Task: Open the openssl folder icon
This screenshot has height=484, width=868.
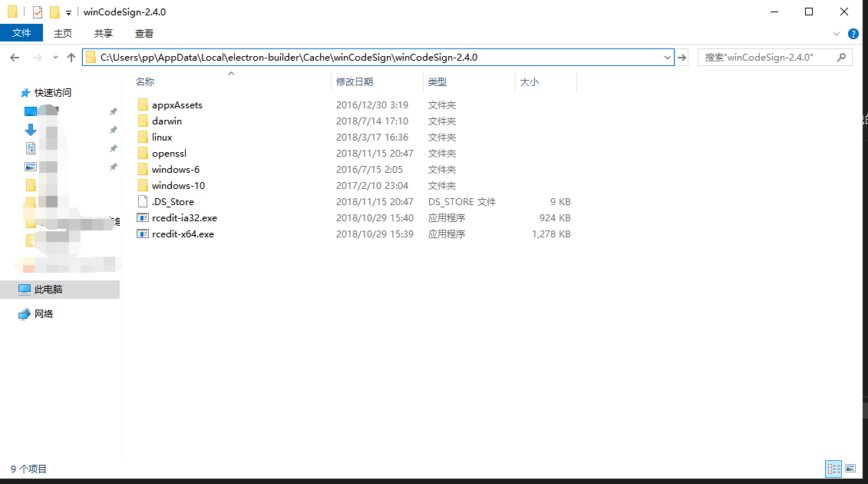Action: (x=142, y=153)
